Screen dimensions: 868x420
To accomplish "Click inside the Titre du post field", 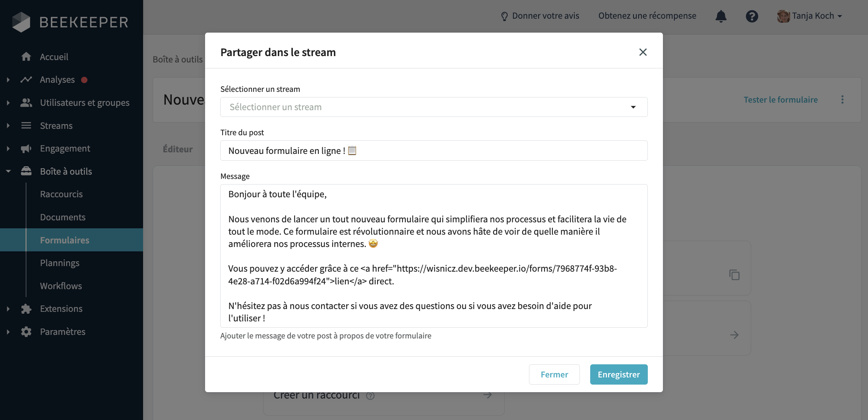I will pos(433,150).
